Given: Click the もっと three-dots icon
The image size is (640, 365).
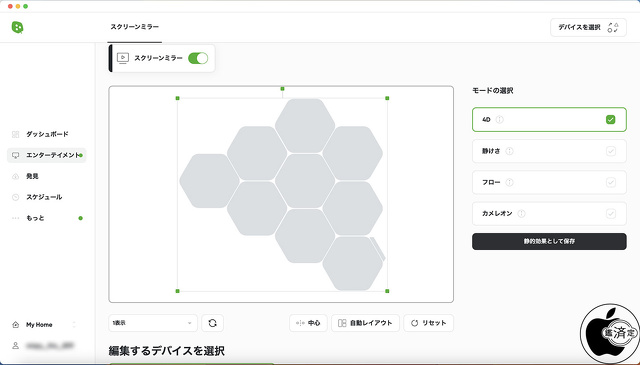Looking at the screenshot, I should tap(16, 218).
